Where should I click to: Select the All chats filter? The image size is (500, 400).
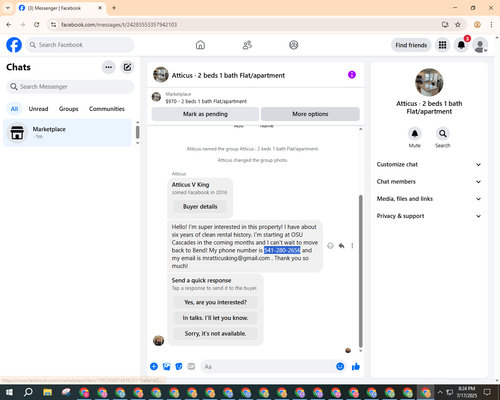[x=14, y=109]
